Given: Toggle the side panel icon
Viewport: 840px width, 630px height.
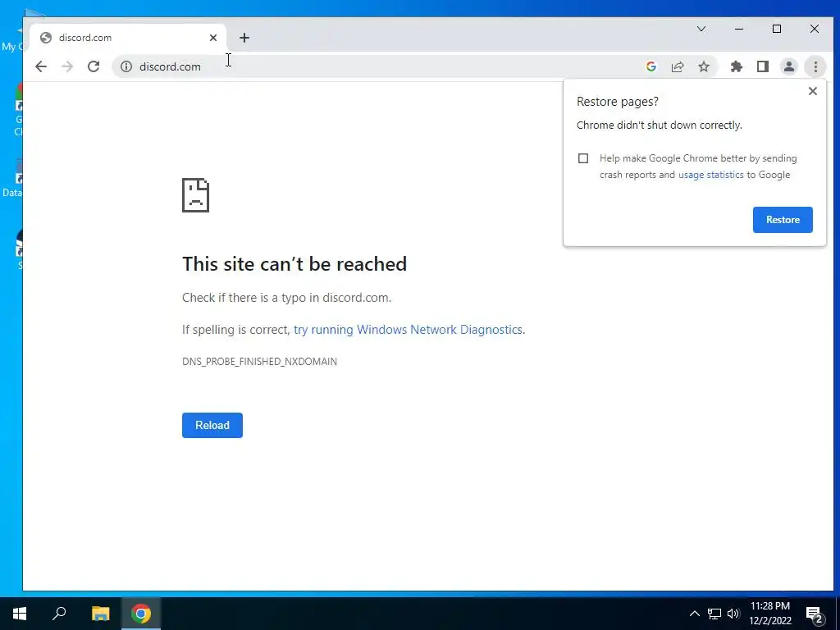Looking at the screenshot, I should [x=763, y=66].
